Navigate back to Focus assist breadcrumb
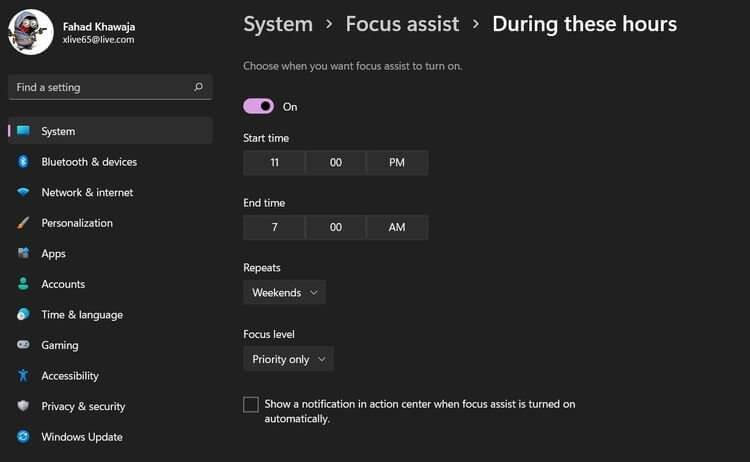750x462 pixels. 402,24
